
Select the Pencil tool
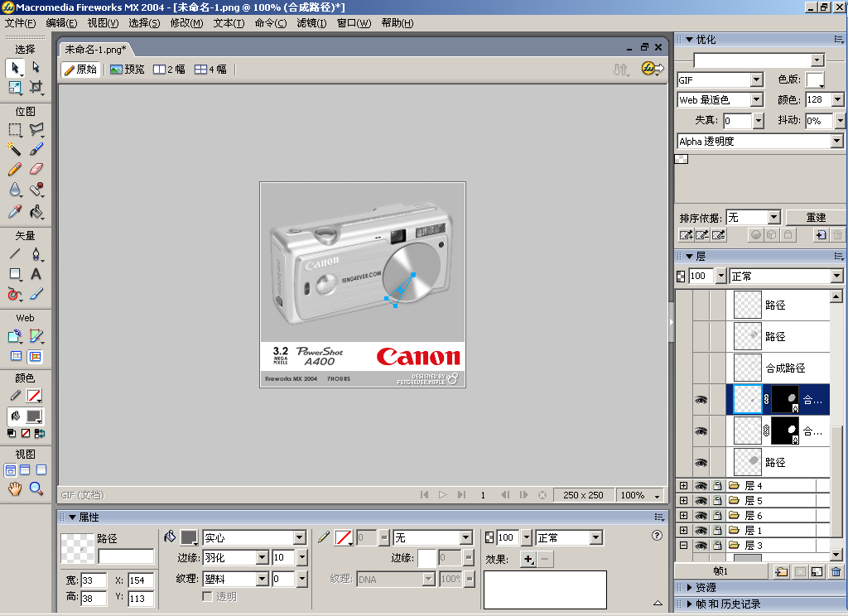click(x=15, y=169)
